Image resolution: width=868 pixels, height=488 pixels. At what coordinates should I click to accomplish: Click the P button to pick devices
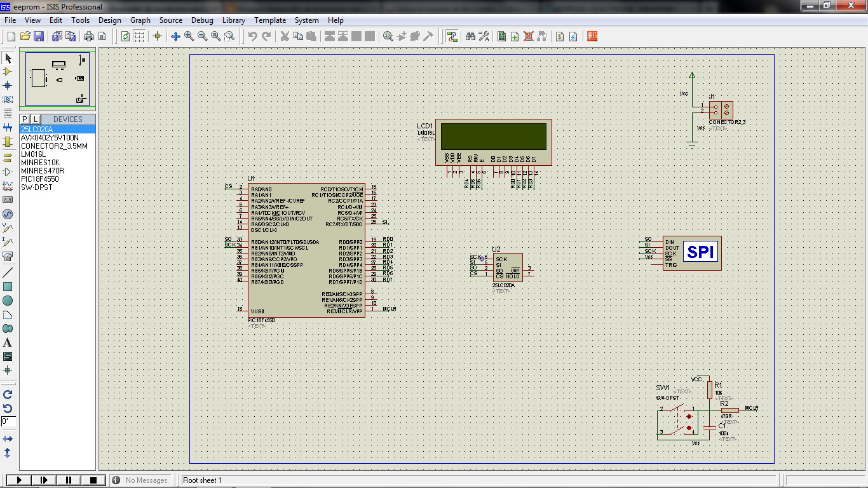(24, 119)
